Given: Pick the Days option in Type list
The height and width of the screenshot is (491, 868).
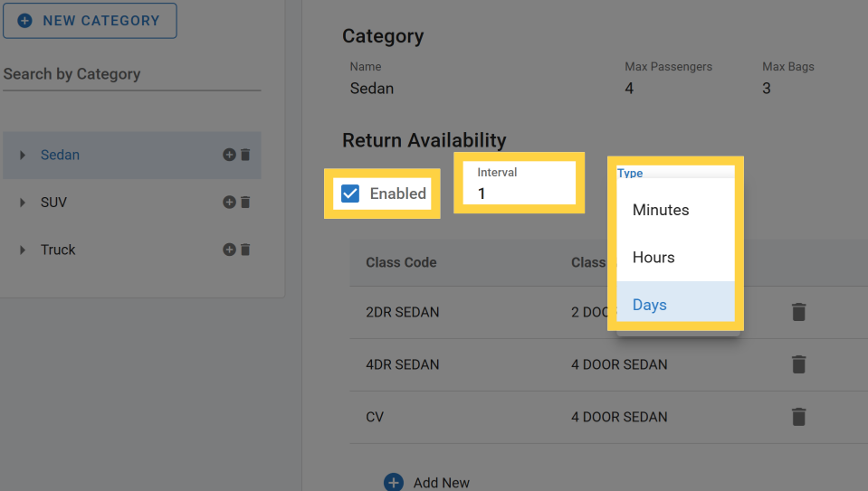Looking at the screenshot, I should [650, 305].
